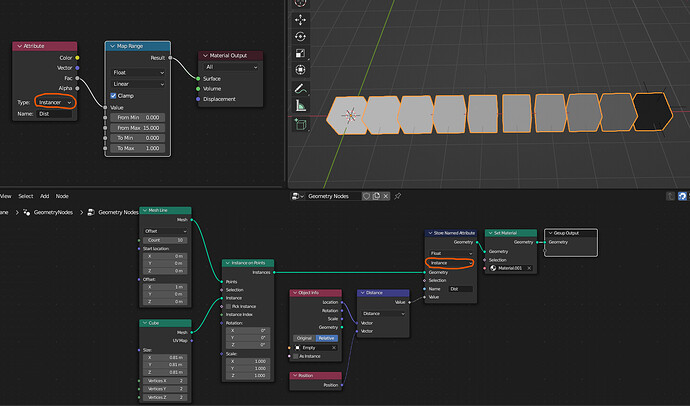This screenshot has height=406, width=690.
Task: Select the Scale tool in viewport toolbar
Action: [301, 53]
